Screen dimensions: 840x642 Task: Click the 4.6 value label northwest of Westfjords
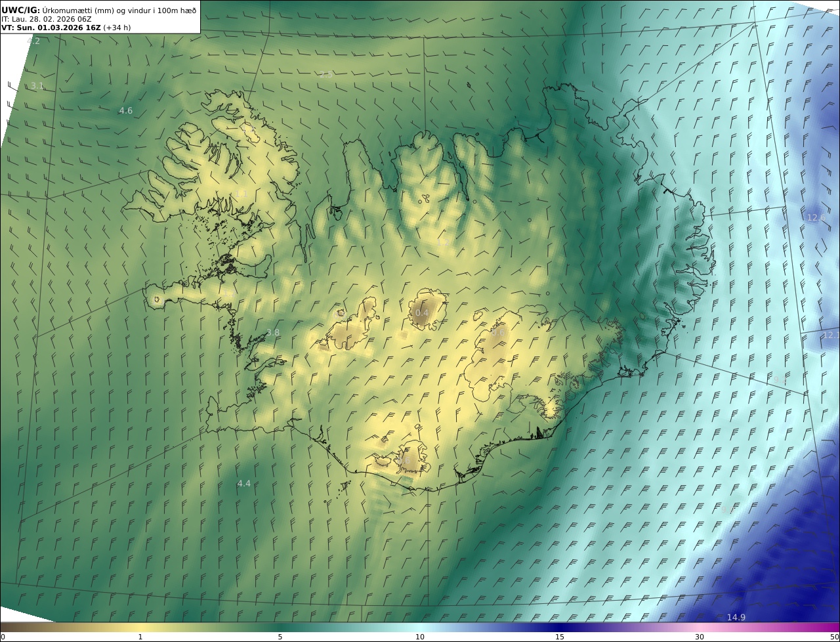[125, 111]
